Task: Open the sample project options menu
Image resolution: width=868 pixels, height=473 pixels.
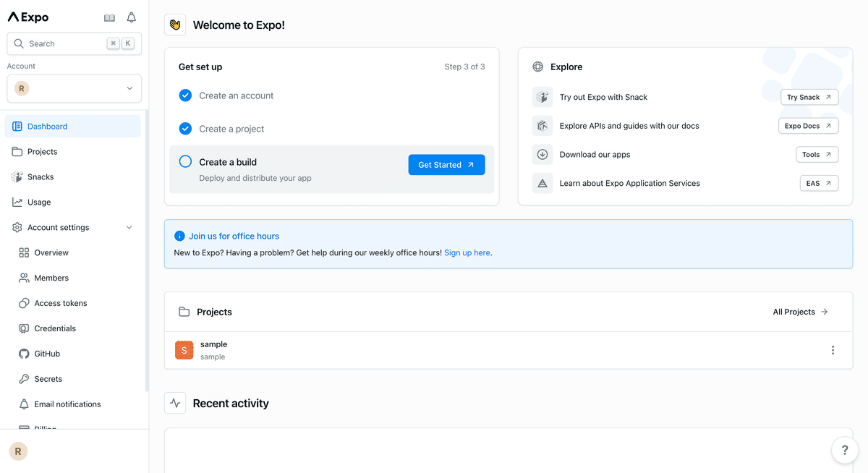Action: click(x=833, y=351)
